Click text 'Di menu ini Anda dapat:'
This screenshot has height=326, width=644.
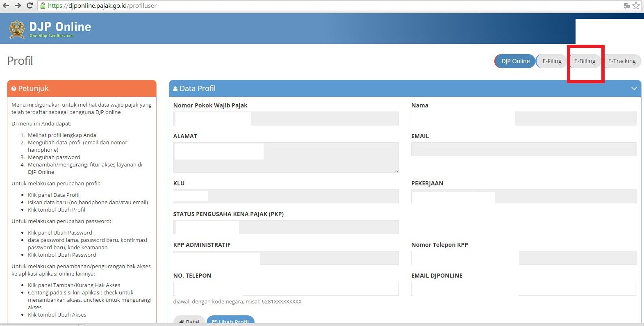pos(41,123)
